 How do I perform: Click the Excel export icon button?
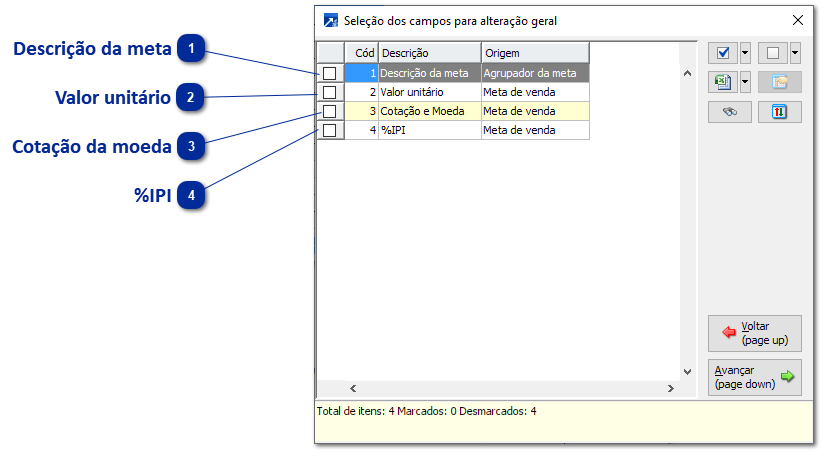pos(723,82)
